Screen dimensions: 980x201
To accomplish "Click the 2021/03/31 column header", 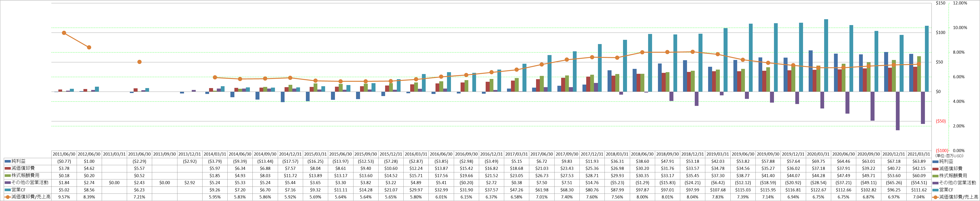I will (919, 154).
